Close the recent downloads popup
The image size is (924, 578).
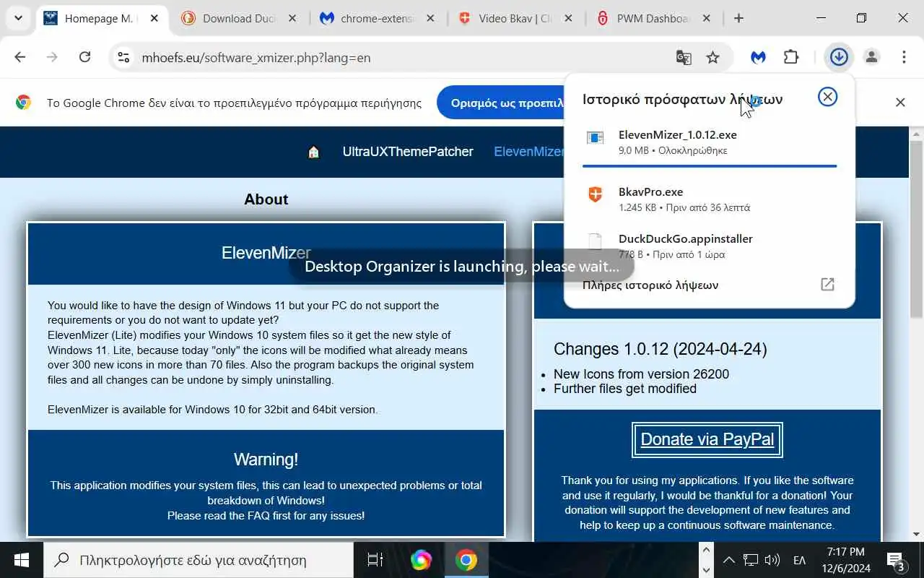pos(827,96)
